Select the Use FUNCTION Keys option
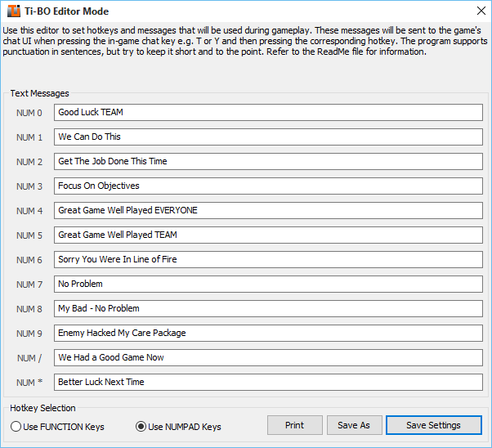Image resolution: width=492 pixels, height=448 pixels. coord(16,426)
